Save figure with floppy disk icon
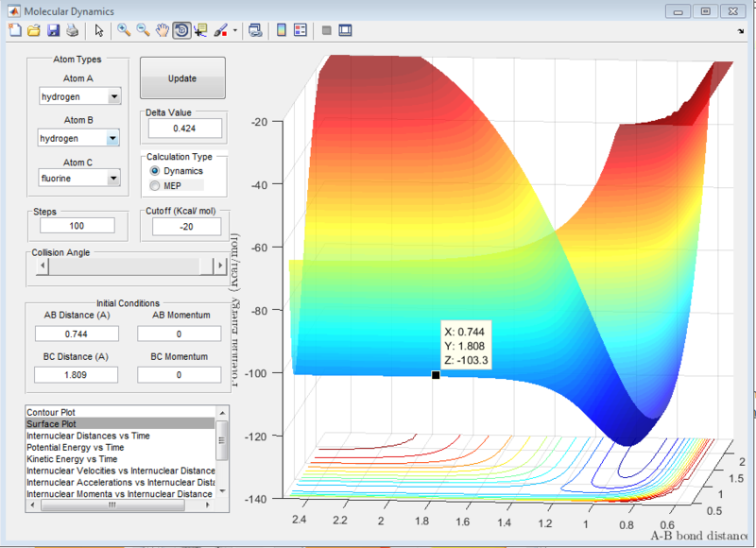Screen dimensions: 756x548 53,30
